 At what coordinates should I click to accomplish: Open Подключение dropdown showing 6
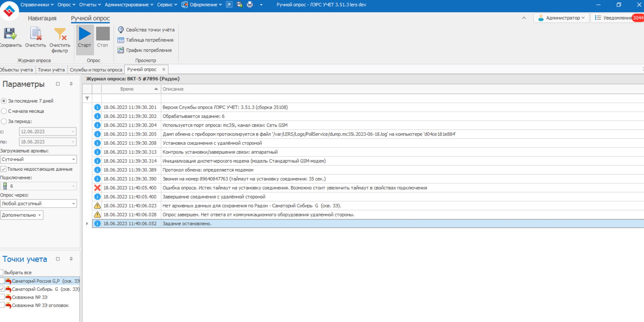pos(73,186)
